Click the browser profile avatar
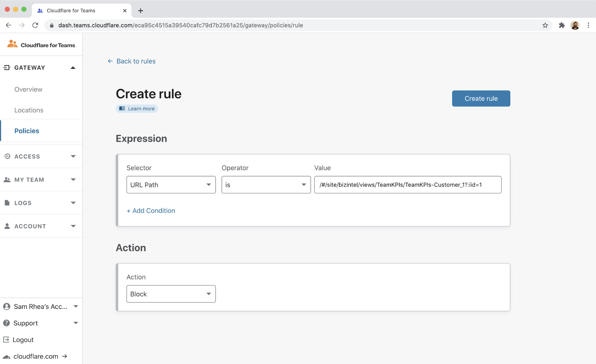Viewport: 596px width, 364px height. click(575, 25)
